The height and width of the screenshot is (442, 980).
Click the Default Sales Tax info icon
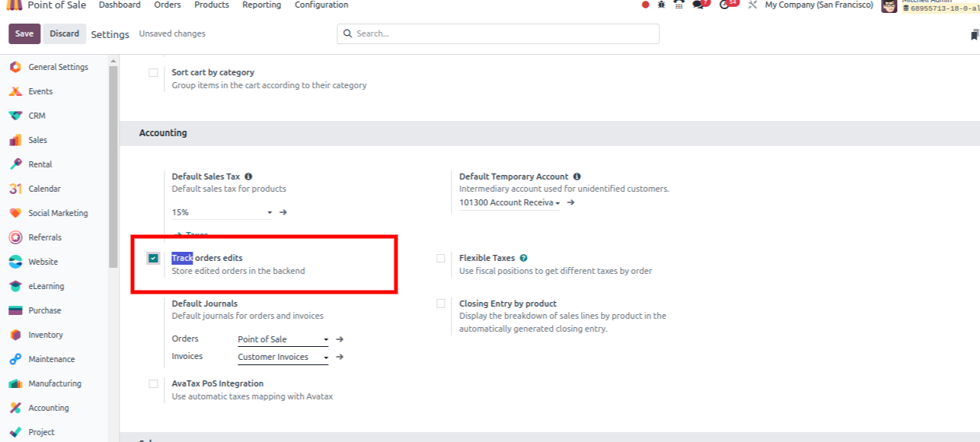pyautogui.click(x=248, y=176)
